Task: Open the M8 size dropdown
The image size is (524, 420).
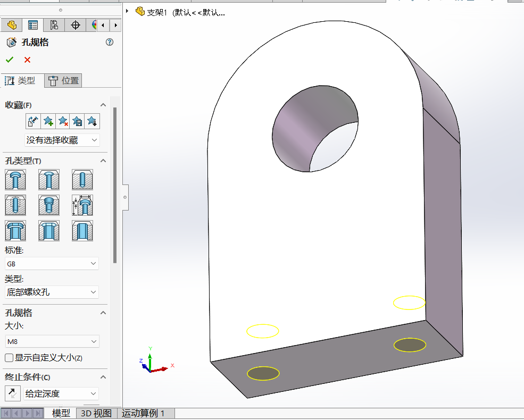Action: 52,341
